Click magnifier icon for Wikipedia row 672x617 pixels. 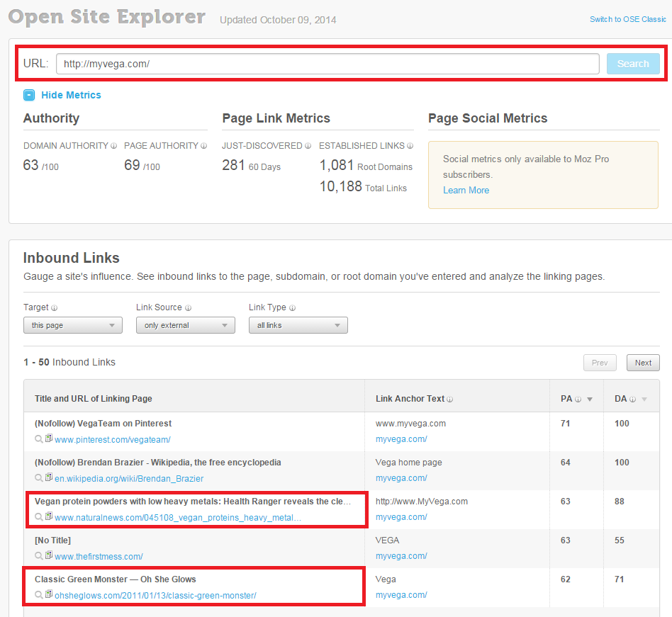coord(38,478)
